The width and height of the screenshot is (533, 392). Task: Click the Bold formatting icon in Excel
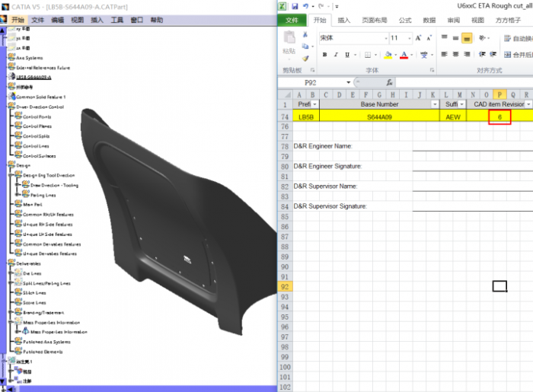(x=325, y=55)
